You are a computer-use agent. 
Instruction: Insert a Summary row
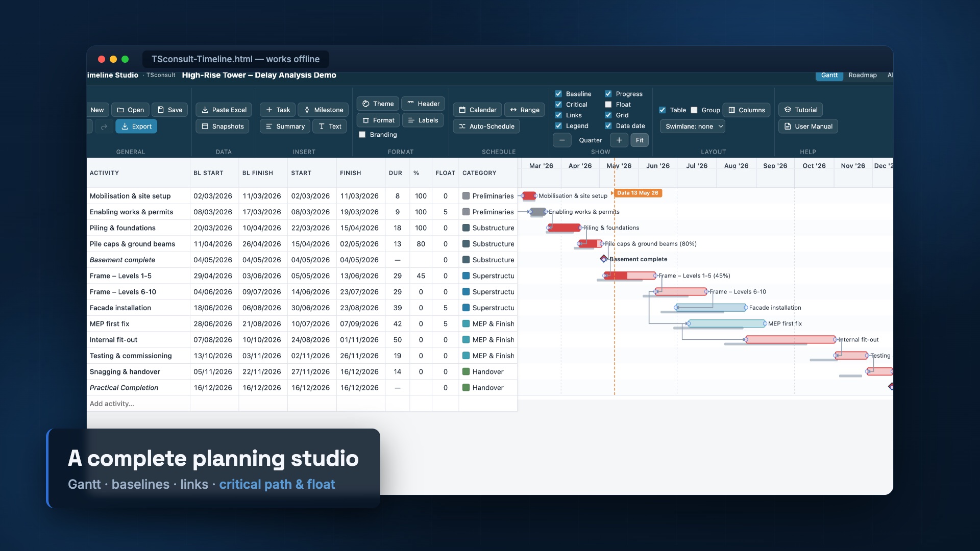click(285, 127)
